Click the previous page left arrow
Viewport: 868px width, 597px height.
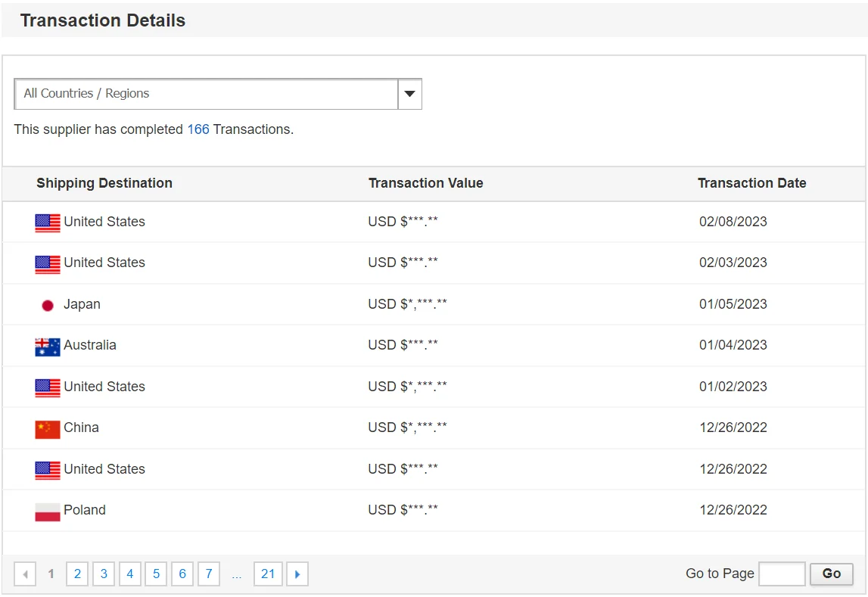coord(25,574)
